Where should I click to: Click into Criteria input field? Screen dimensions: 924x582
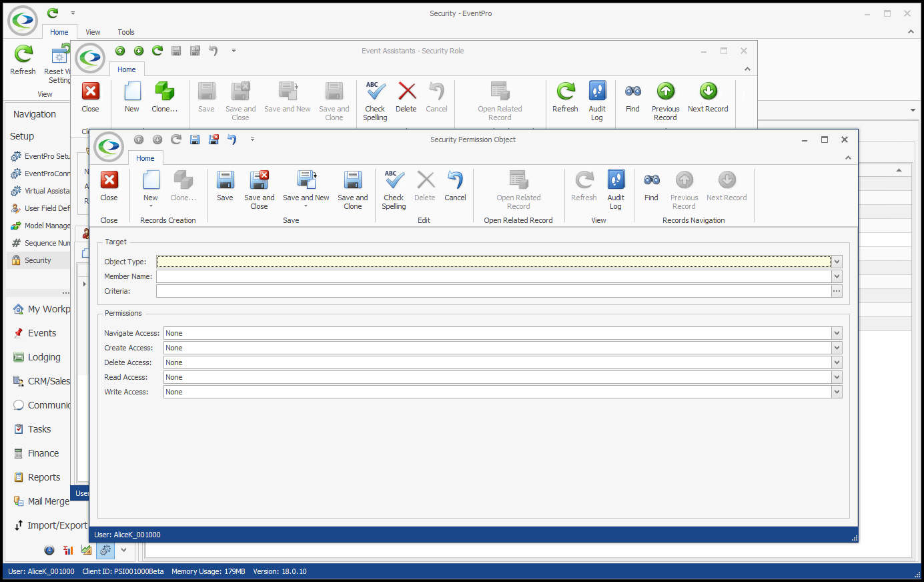[x=494, y=291]
